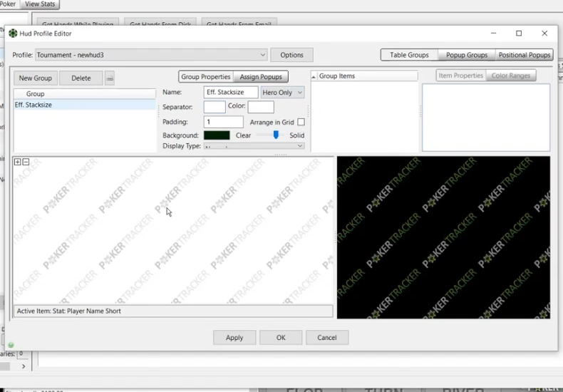Click the Cancel button

coord(326,337)
